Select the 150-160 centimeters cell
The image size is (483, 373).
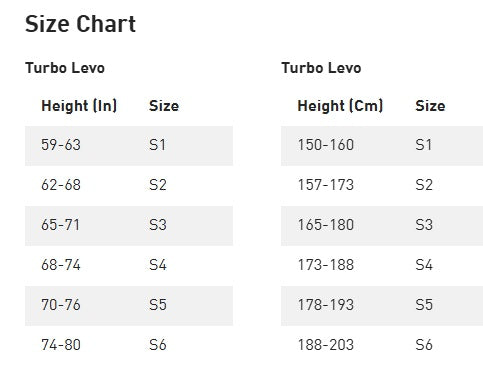tap(326, 145)
